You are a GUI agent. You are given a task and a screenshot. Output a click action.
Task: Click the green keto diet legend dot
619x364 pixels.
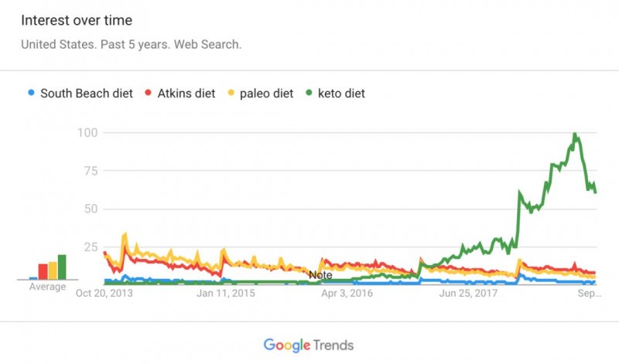click(309, 94)
